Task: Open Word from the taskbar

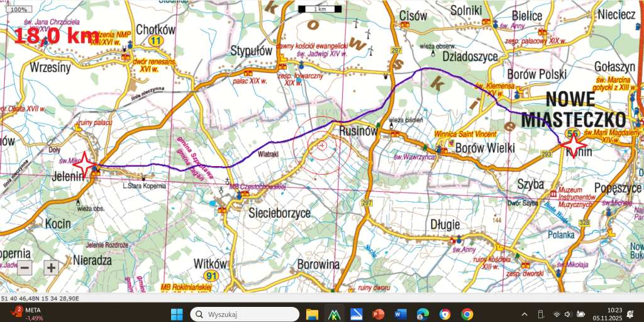Action: 399,314
